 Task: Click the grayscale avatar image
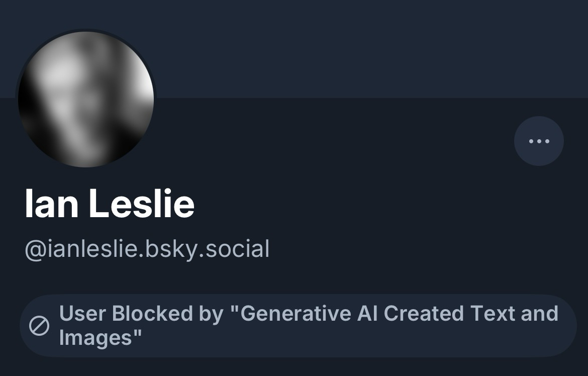(x=86, y=99)
